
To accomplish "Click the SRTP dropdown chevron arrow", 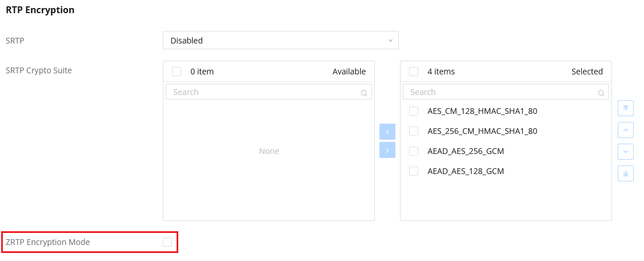I will pos(390,40).
